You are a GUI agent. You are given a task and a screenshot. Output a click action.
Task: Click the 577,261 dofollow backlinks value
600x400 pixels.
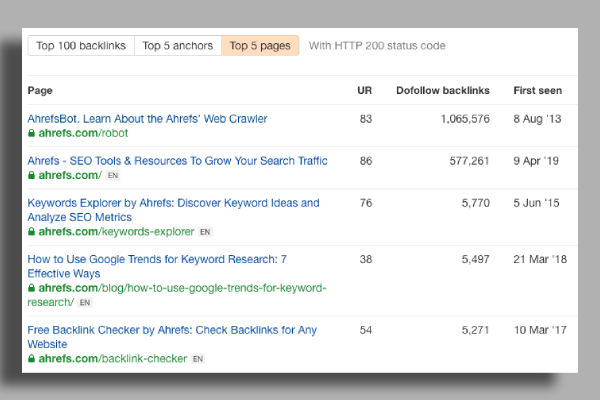click(470, 161)
